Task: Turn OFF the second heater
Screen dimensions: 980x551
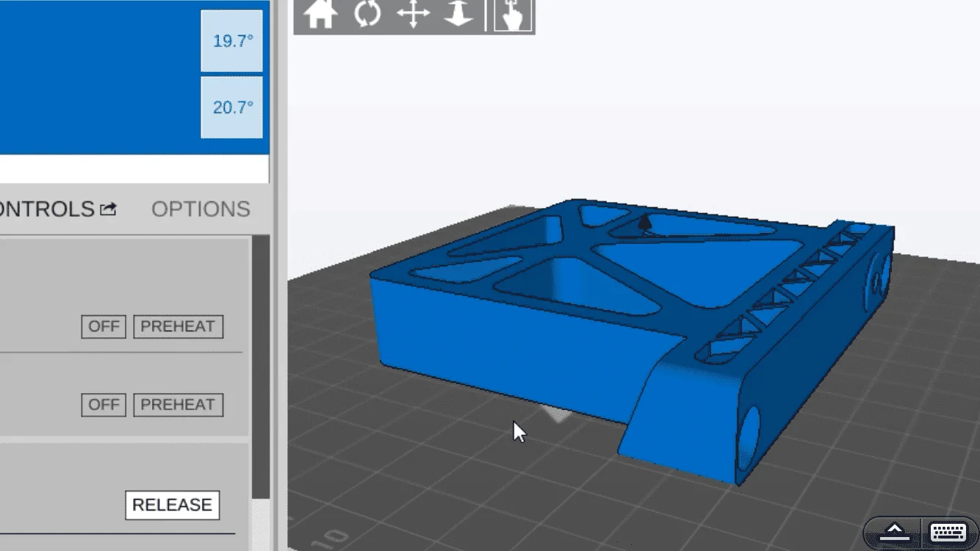Action: click(x=104, y=405)
